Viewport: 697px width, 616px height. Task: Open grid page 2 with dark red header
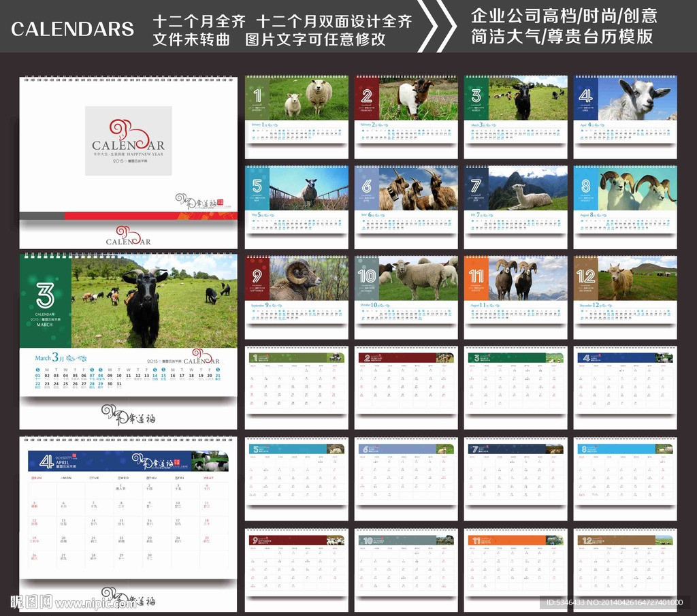click(x=406, y=387)
